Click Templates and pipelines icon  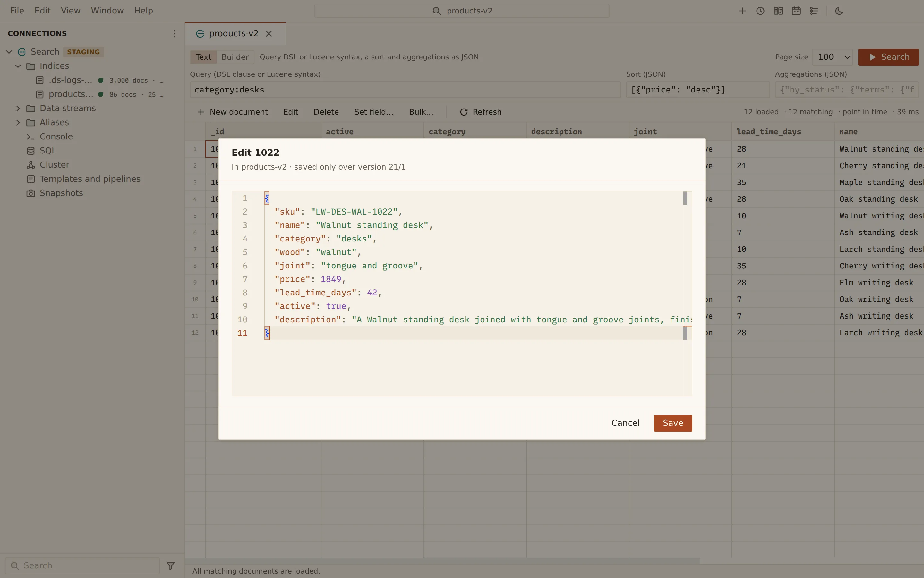point(31,179)
